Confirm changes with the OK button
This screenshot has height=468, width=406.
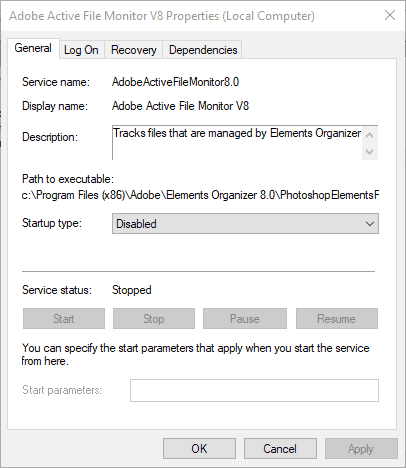199,449
